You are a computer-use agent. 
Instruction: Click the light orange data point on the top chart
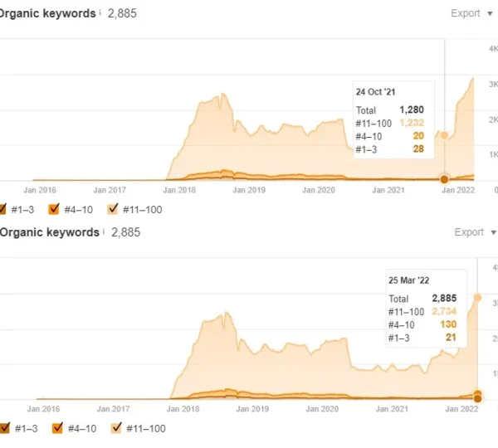coord(444,135)
